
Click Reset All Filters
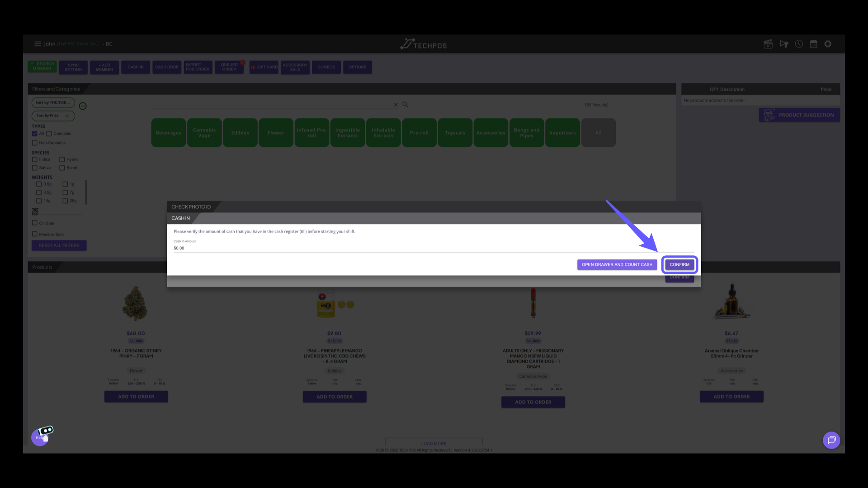pos(59,245)
